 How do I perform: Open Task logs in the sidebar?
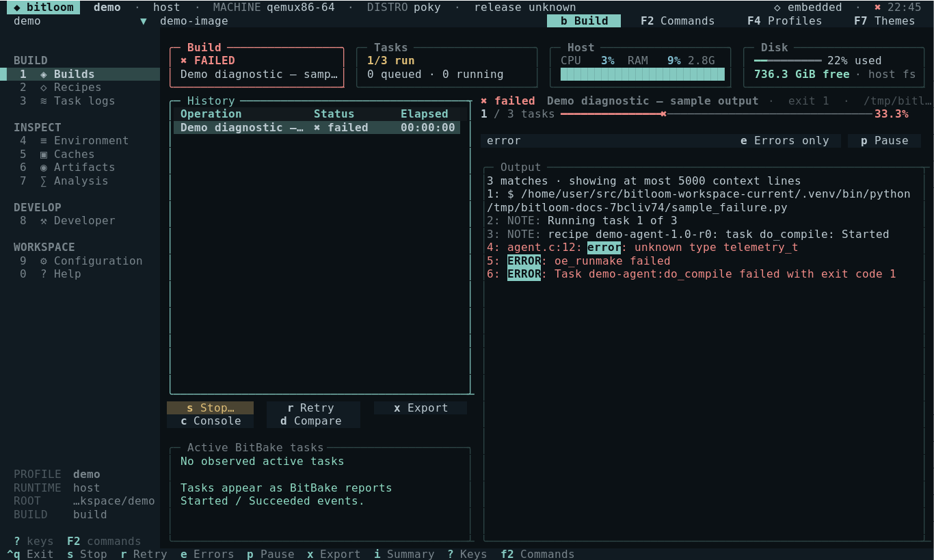coord(80,101)
